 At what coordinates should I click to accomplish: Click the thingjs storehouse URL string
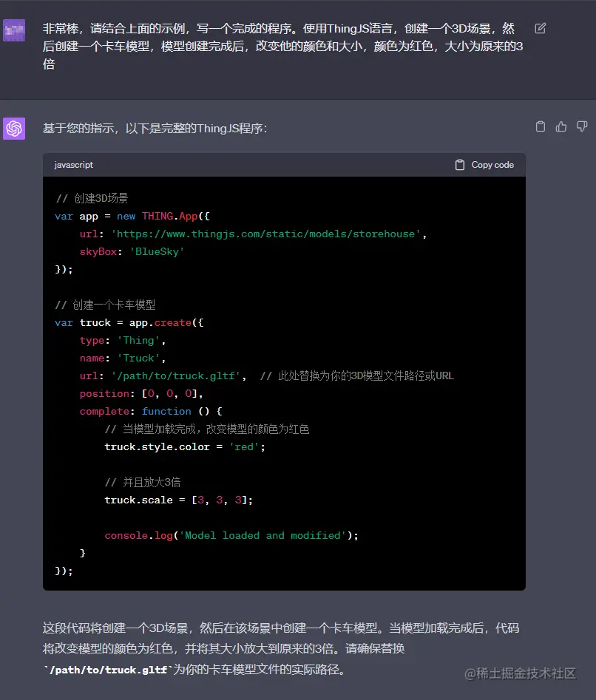tap(266, 234)
